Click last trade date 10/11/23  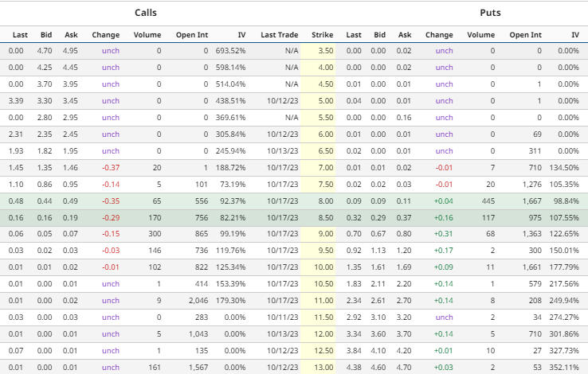pos(282,317)
